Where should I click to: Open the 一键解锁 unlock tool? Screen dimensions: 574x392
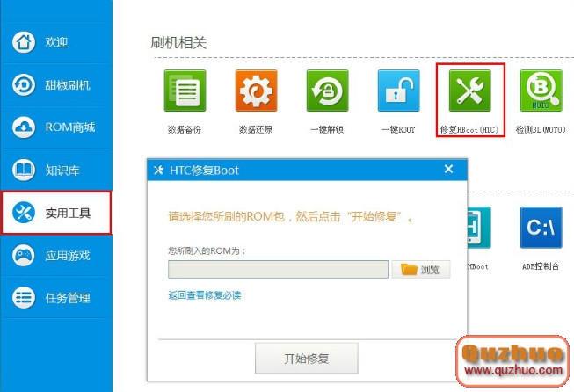pos(327,91)
